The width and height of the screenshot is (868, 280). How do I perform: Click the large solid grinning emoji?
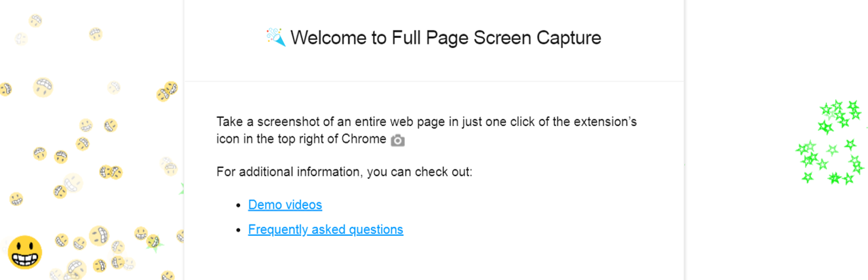[x=25, y=252]
